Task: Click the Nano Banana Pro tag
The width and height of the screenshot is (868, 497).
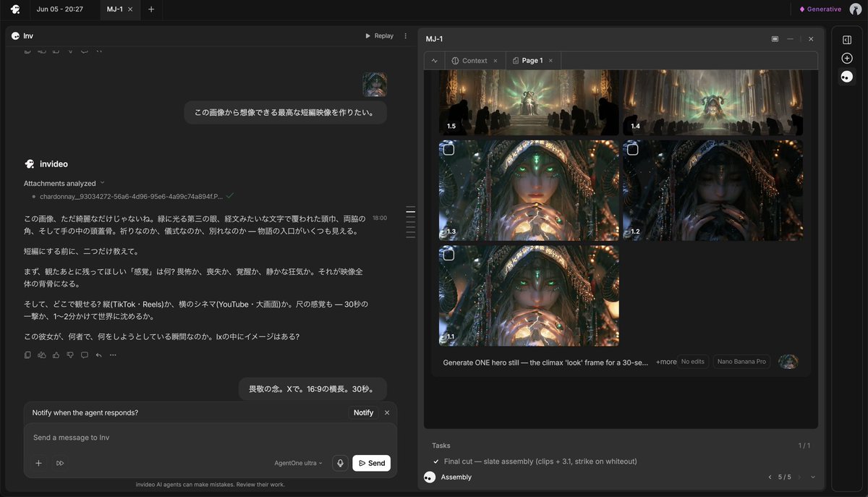Action: pos(741,362)
